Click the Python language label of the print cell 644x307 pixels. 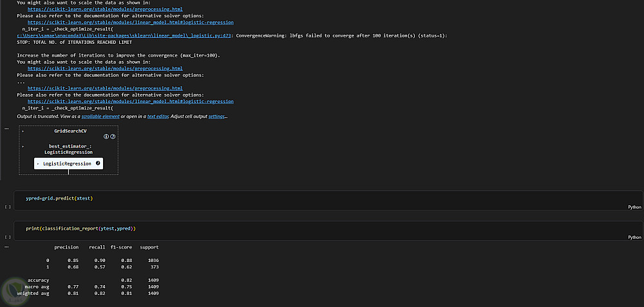tap(635, 237)
